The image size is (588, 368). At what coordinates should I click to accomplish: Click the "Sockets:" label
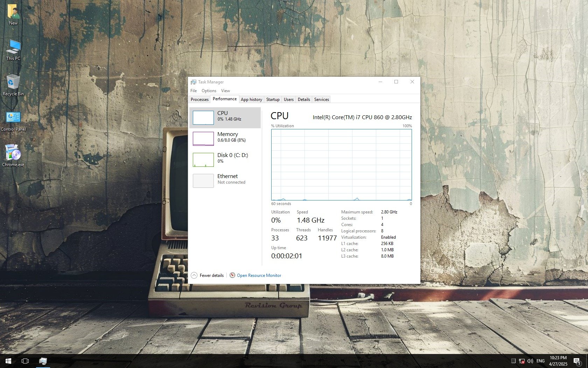click(349, 218)
